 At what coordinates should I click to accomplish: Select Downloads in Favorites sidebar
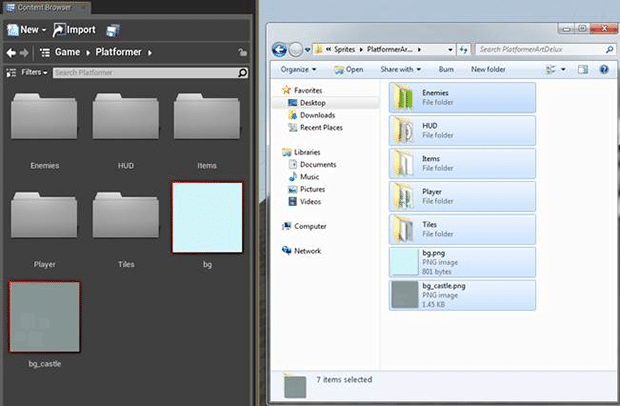(317, 115)
